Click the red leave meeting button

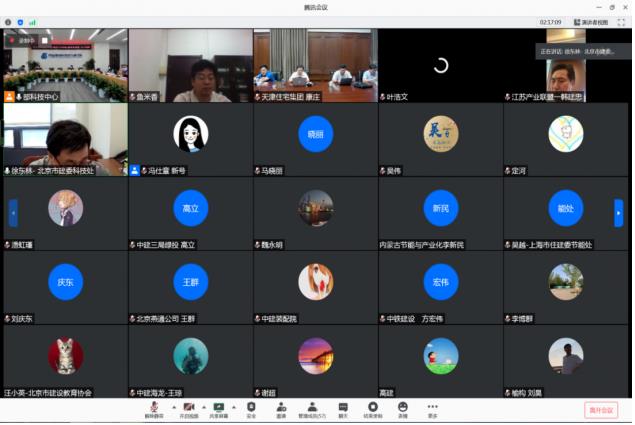601,410
